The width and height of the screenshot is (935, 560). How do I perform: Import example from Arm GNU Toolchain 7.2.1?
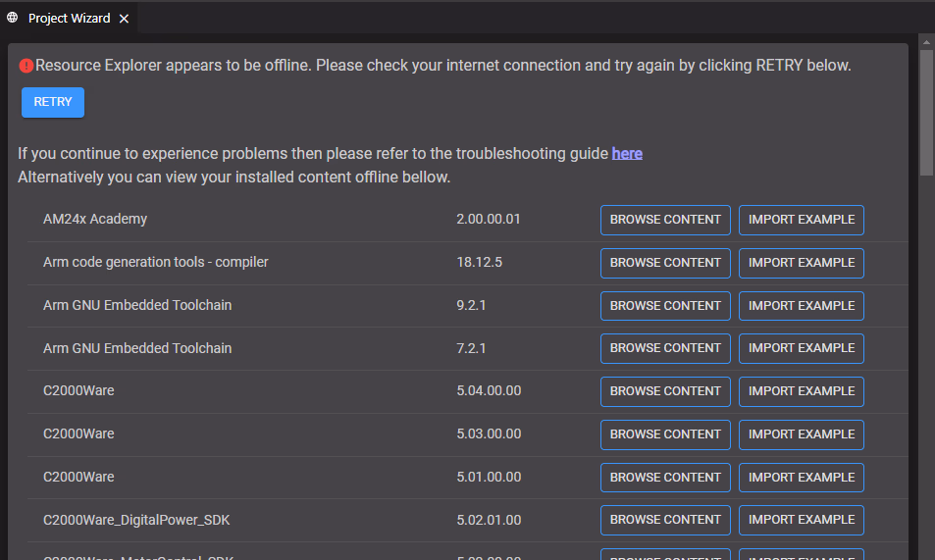[801, 348]
